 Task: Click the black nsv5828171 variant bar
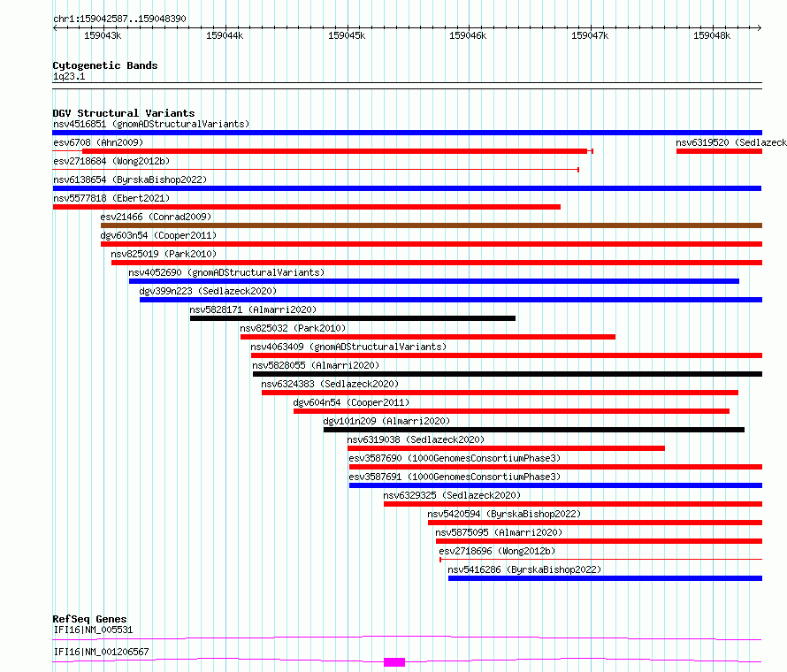pyautogui.click(x=352, y=318)
